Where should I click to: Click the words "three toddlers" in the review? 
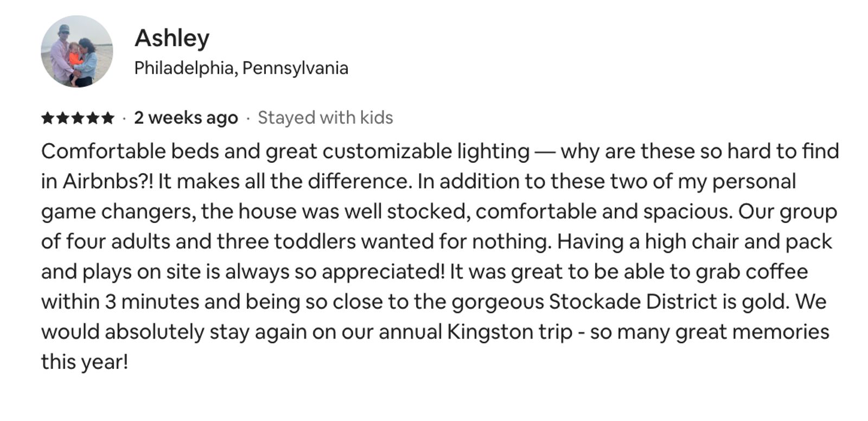286,242
